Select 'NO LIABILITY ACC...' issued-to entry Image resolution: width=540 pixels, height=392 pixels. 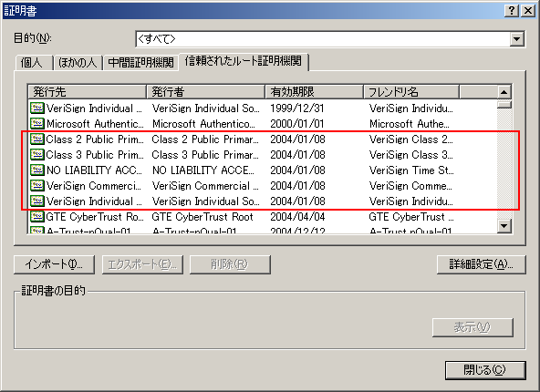(94, 170)
